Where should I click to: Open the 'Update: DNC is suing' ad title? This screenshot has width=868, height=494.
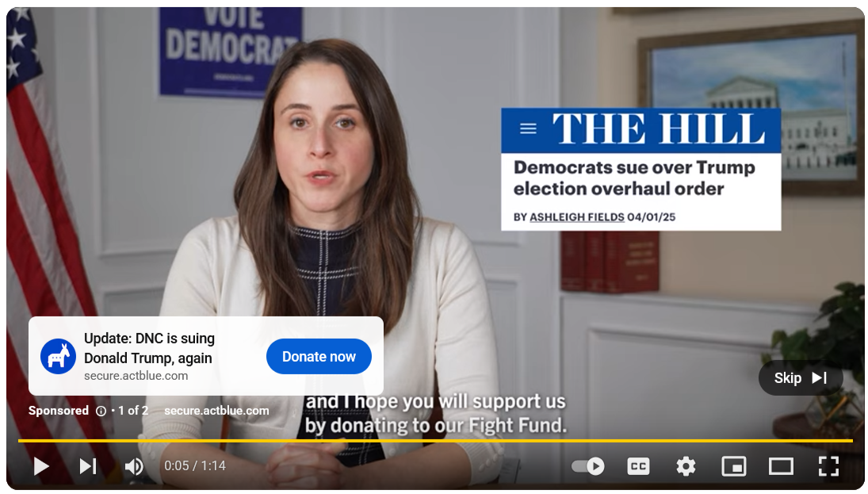click(x=150, y=348)
